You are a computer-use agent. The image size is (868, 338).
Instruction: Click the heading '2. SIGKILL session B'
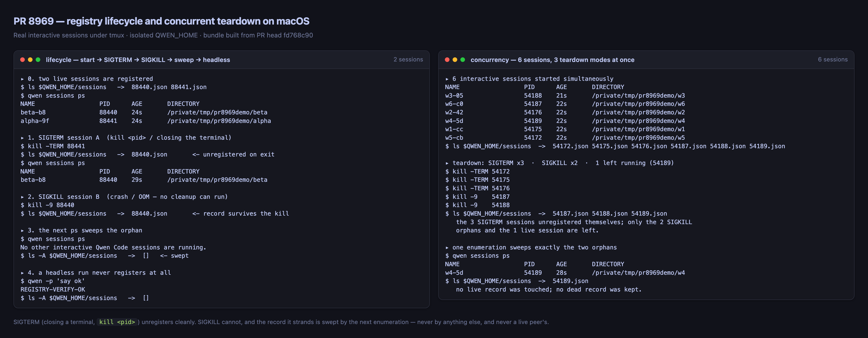(x=124, y=196)
